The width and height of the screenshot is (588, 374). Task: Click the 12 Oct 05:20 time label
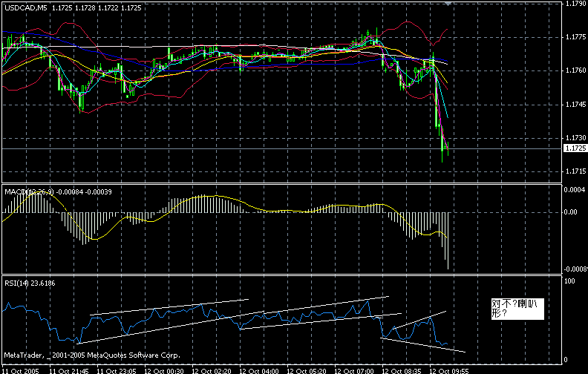[x=307, y=371]
